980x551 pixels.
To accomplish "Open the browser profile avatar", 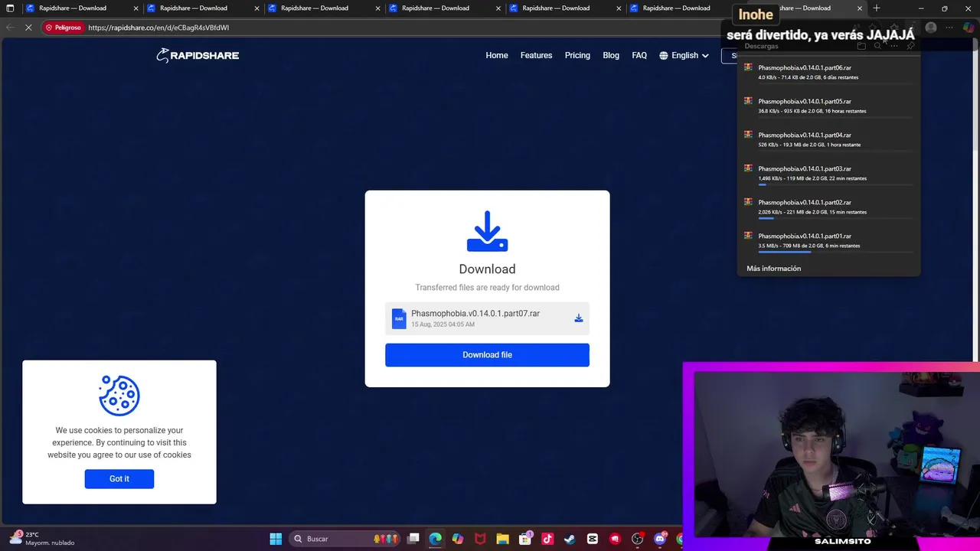I will click(931, 28).
